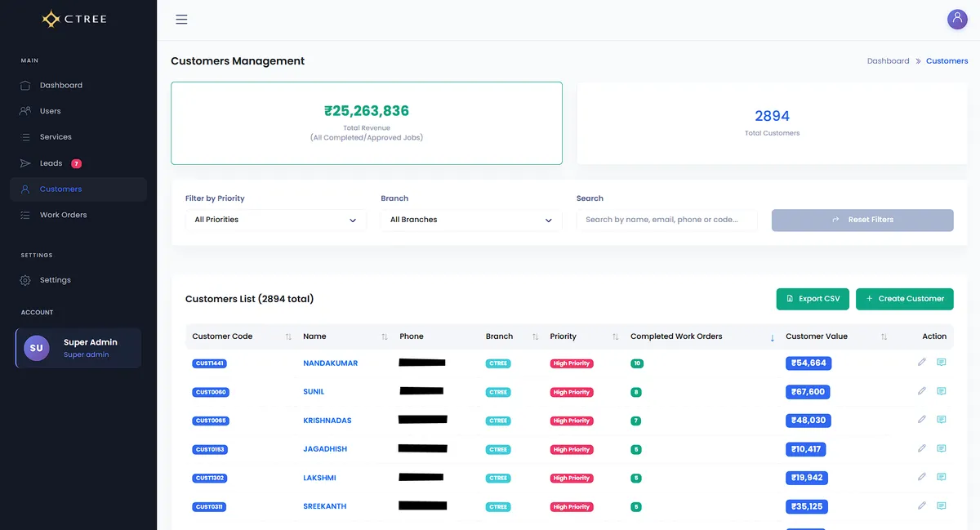Click the Total Customers summary card
The width and height of the screenshot is (980, 530).
tap(773, 123)
